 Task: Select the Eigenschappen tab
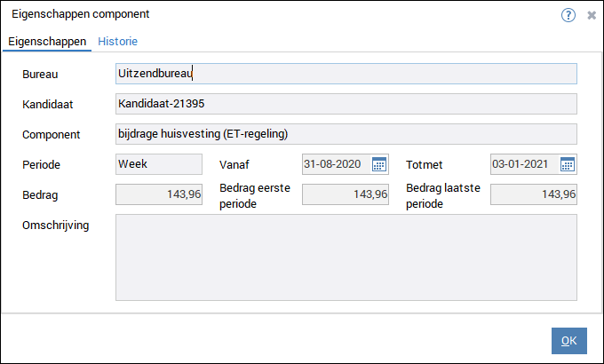tap(48, 41)
